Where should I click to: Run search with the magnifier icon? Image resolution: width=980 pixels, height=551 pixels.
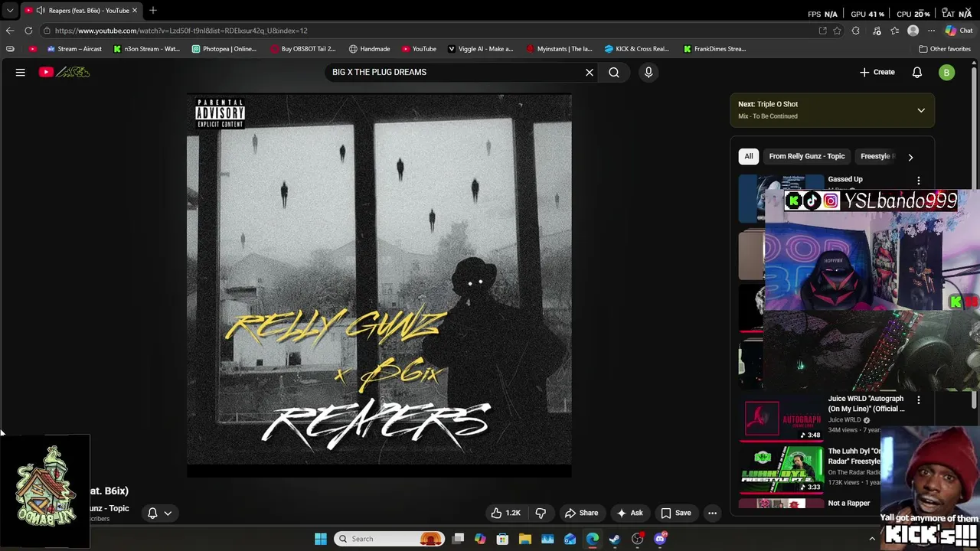click(x=614, y=72)
